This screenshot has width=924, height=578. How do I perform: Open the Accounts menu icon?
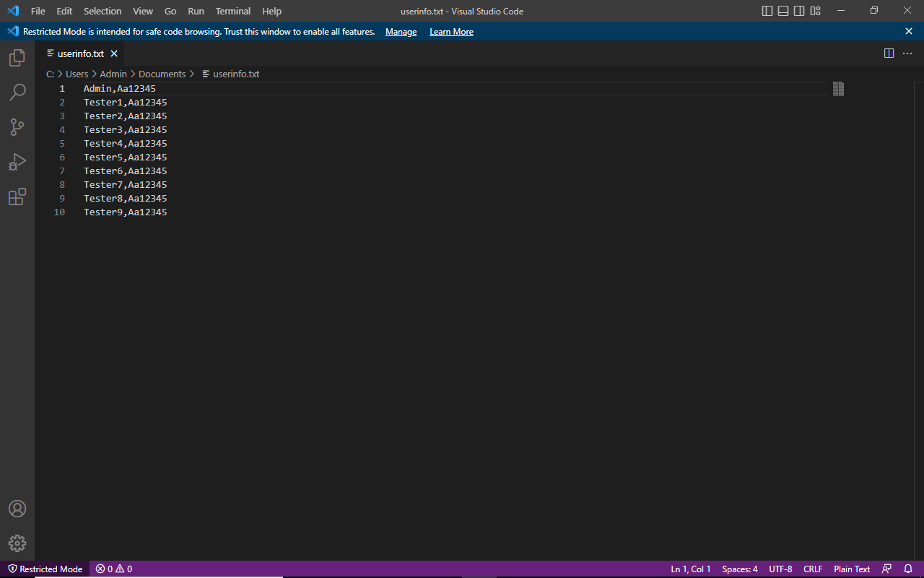tap(17, 509)
